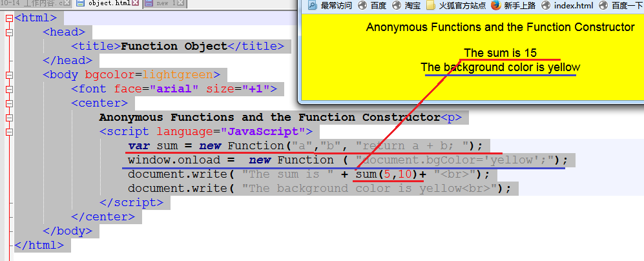Switch to the new 1 editor tab
The height and width of the screenshot is (261, 644).
point(165,3)
